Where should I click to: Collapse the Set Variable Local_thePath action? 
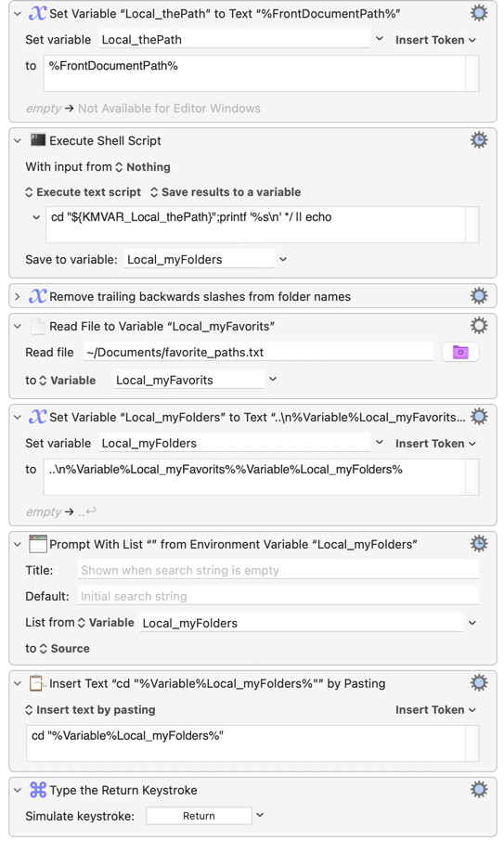pos(17,13)
